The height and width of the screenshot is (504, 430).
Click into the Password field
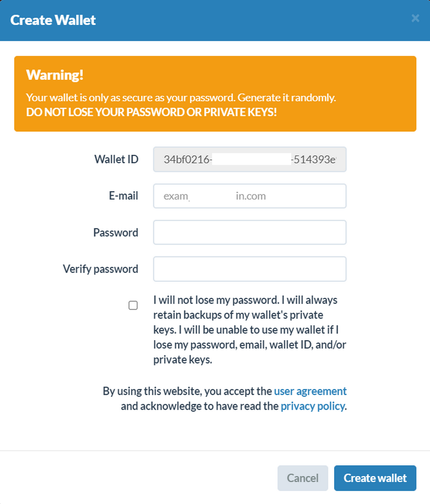[x=249, y=233]
